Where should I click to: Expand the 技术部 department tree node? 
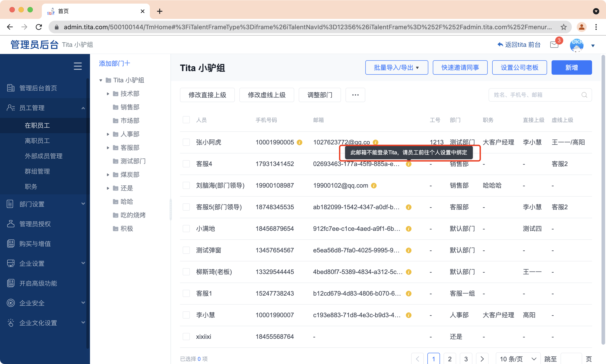tap(108, 94)
